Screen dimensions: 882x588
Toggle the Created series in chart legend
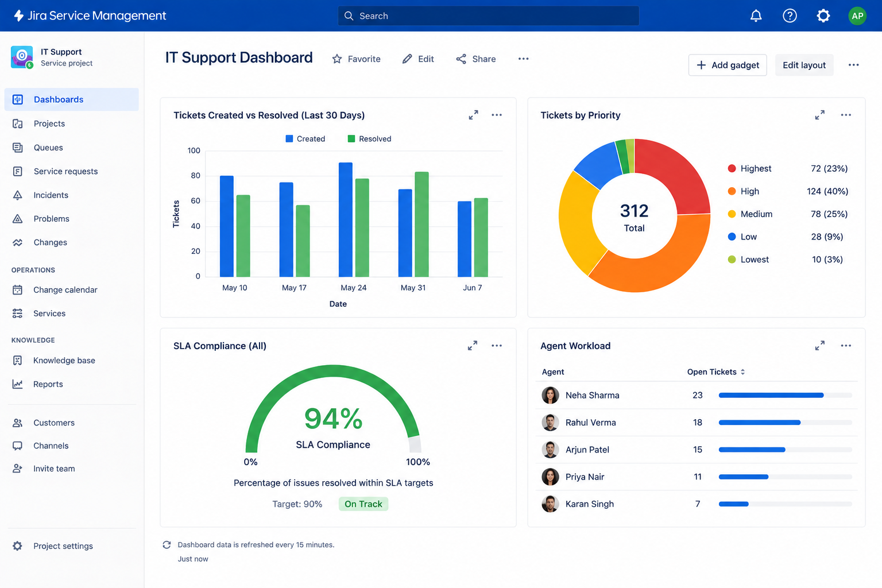pyautogui.click(x=305, y=139)
